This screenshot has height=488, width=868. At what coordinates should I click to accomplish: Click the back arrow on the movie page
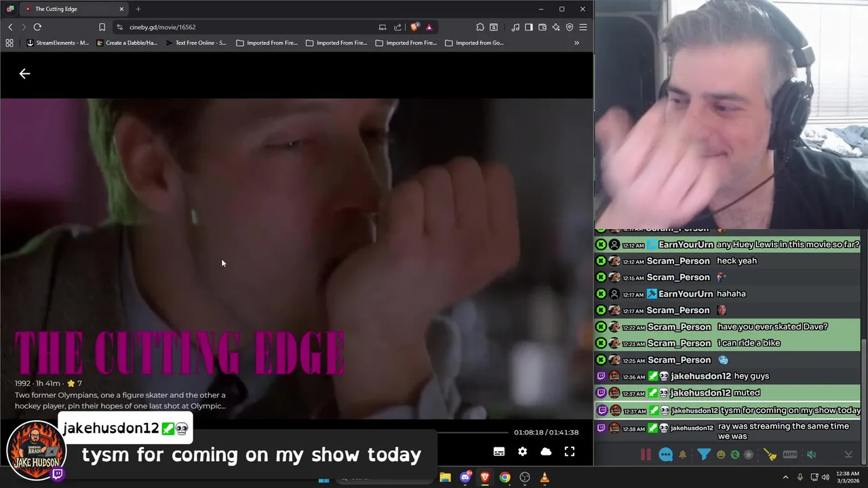click(24, 74)
